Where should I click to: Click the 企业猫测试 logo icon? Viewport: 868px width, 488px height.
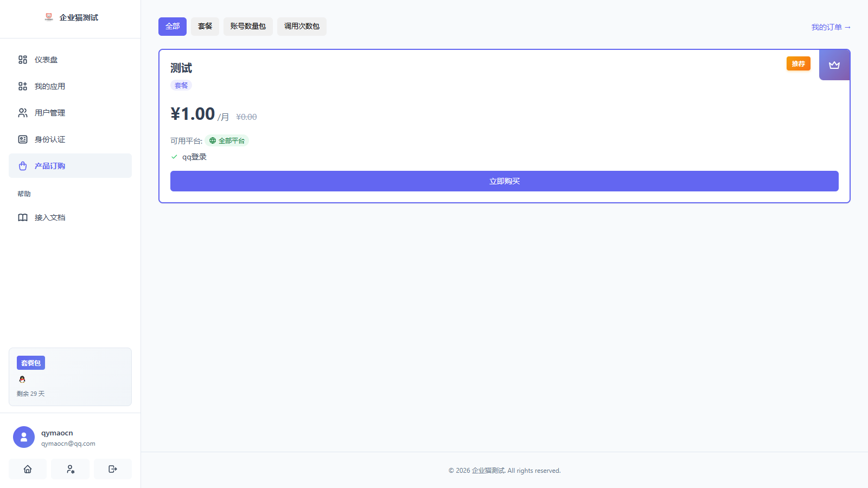pyautogui.click(x=49, y=17)
